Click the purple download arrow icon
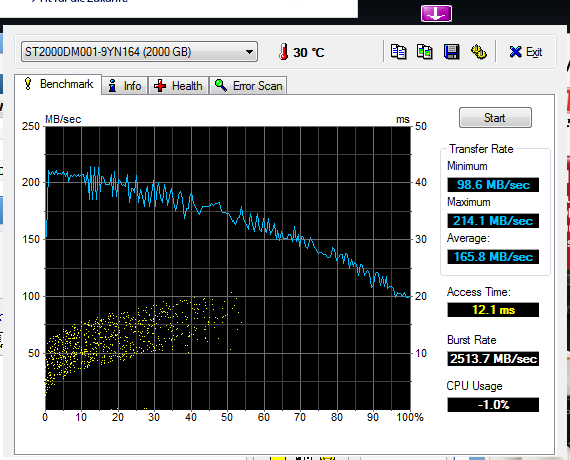Screen dimensions: 570x460 point(436,13)
